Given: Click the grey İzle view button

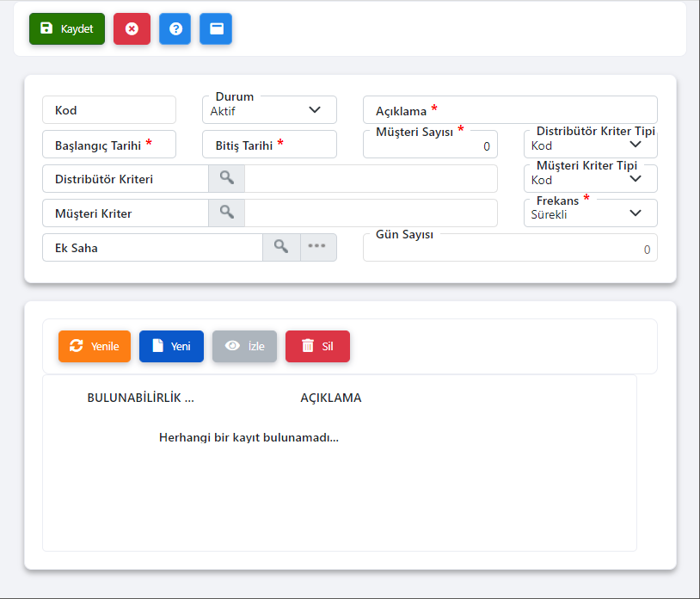Looking at the screenshot, I should 244,346.
